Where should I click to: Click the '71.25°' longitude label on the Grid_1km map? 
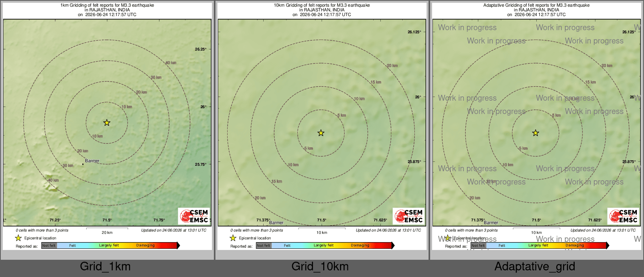pyautogui.click(x=55, y=220)
